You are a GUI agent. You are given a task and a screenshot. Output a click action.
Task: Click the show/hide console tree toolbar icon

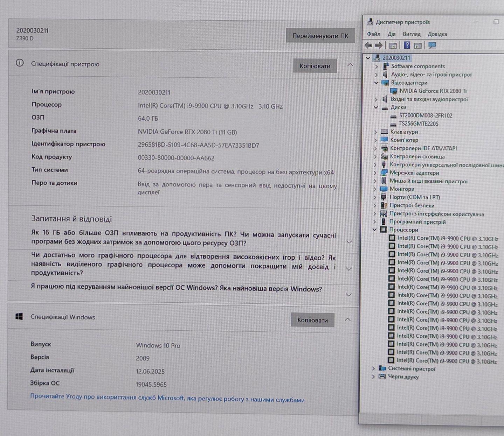tap(393, 45)
